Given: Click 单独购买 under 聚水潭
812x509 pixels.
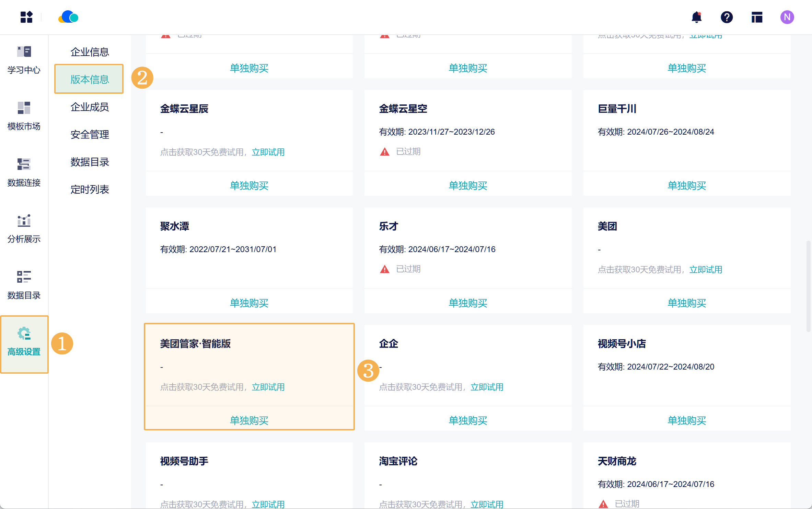Looking at the screenshot, I should coord(249,303).
